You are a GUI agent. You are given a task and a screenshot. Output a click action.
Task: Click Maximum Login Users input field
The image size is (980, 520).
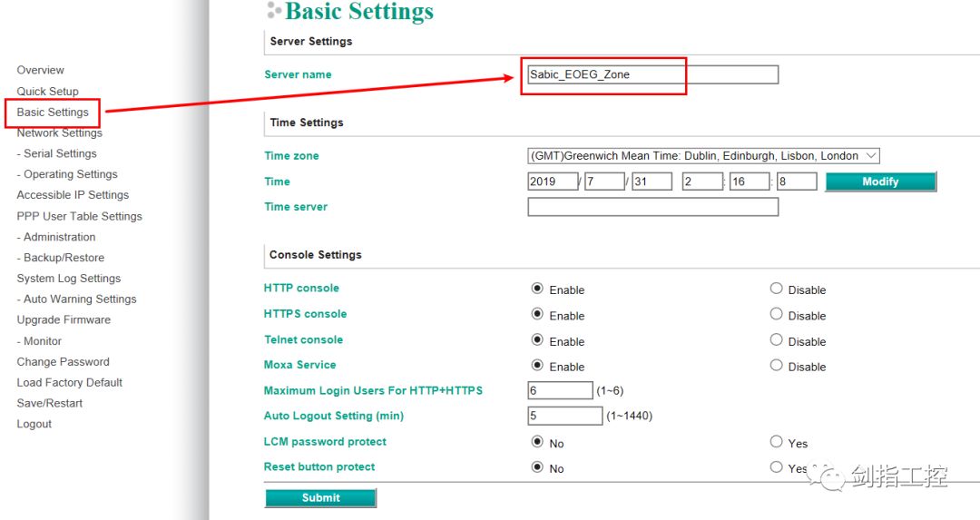pyautogui.click(x=560, y=390)
